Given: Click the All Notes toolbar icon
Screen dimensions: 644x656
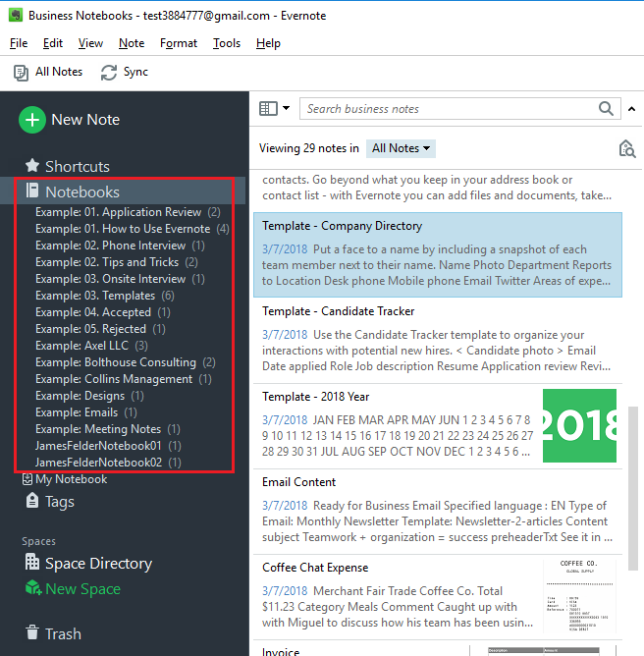Looking at the screenshot, I should coord(21,73).
